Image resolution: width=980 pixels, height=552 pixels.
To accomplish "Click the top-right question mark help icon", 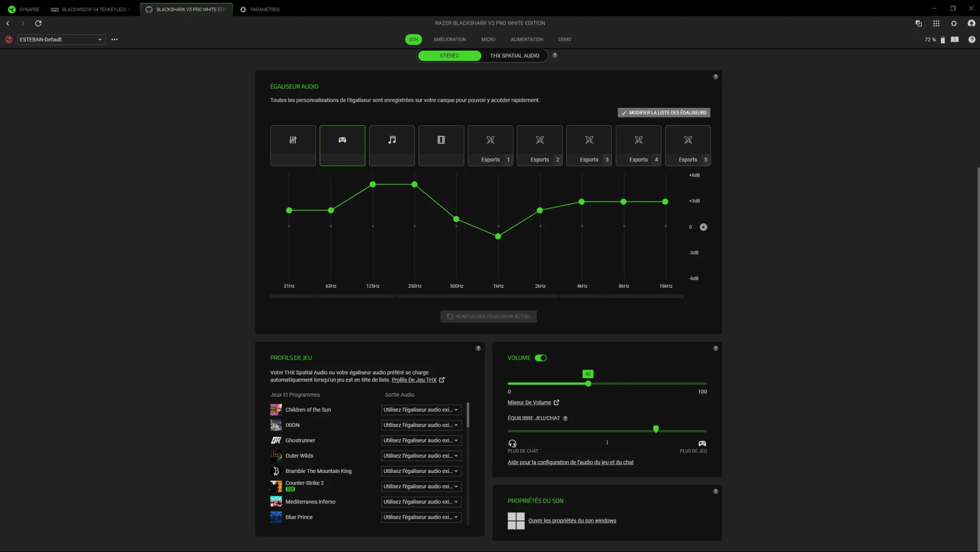I will [972, 39].
